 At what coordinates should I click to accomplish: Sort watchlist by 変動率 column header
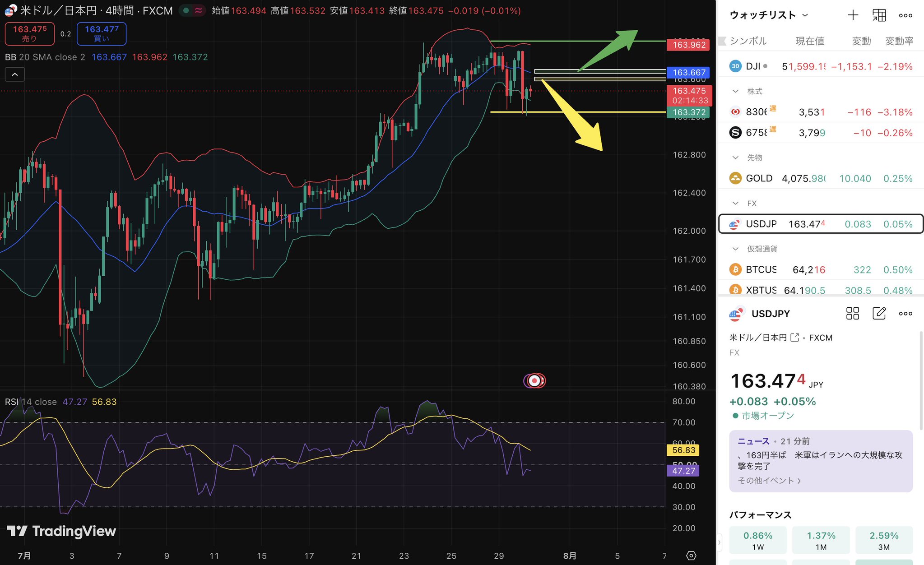point(899,41)
